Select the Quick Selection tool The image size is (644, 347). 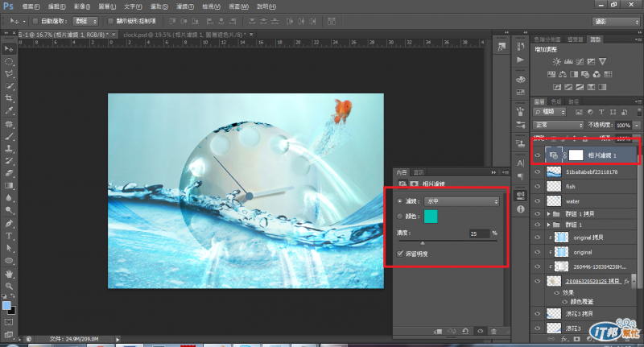(x=9, y=86)
